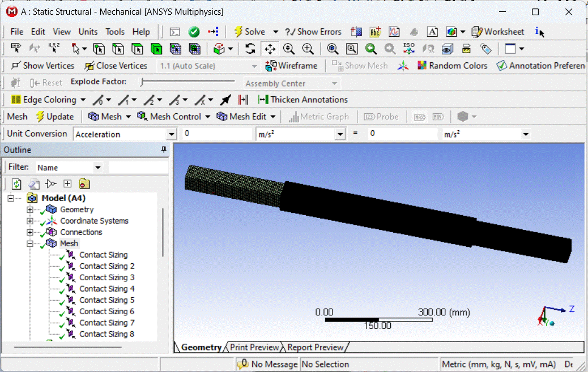This screenshot has height=372, width=588.
Task: Choose the Body selection filter (green cube)
Action: 156,49
